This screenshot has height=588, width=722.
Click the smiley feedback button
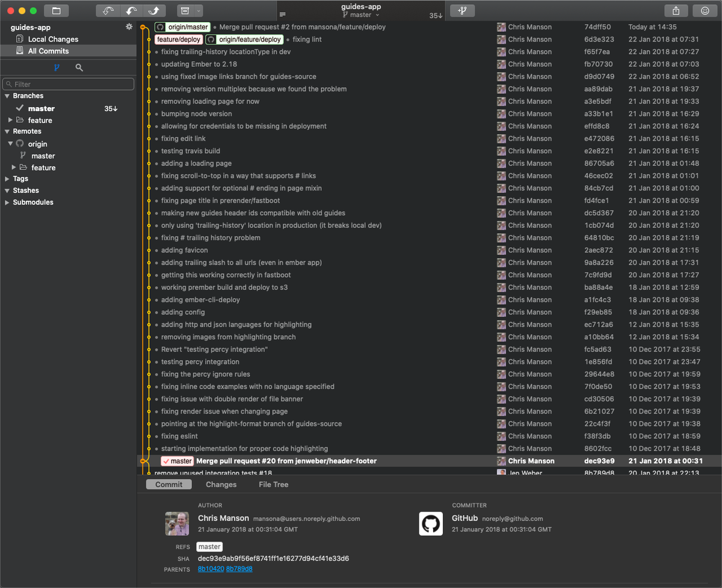(x=705, y=10)
